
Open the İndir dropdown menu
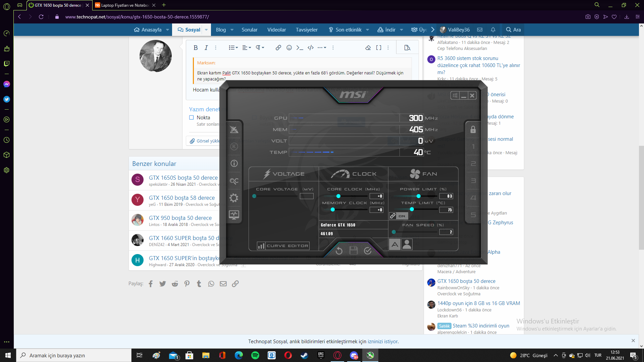click(x=401, y=30)
